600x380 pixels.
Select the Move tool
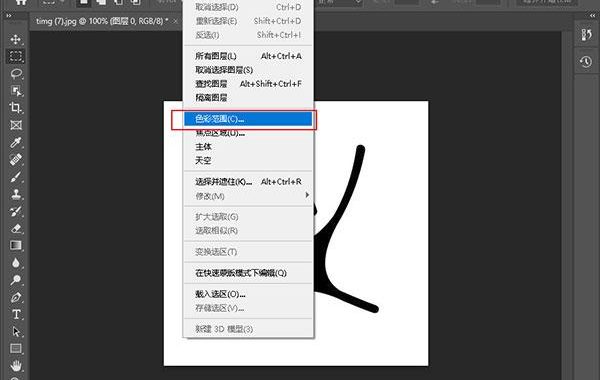(16, 39)
